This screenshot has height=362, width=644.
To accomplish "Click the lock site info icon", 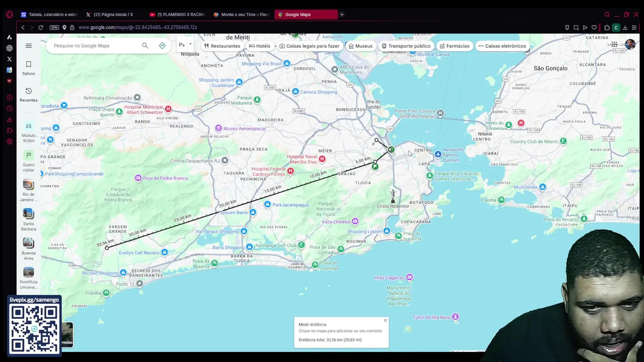I will tap(72, 28).
